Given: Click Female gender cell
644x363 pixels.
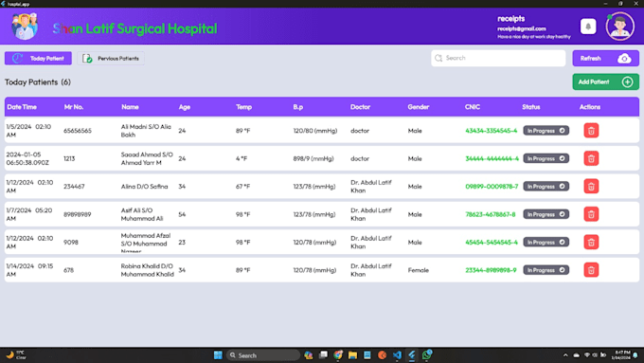Looking at the screenshot, I should (x=418, y=270).
